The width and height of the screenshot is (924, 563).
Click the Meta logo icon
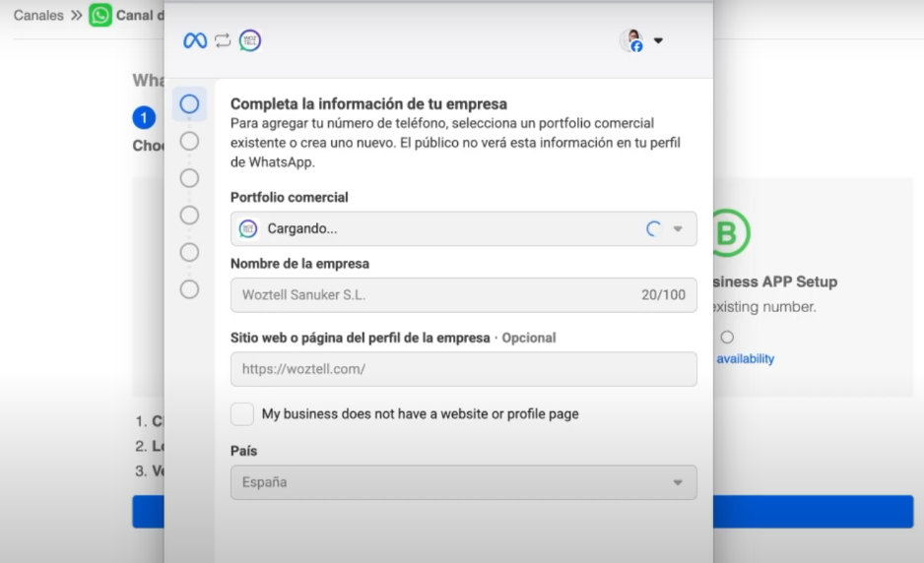[x=195, y=40]
